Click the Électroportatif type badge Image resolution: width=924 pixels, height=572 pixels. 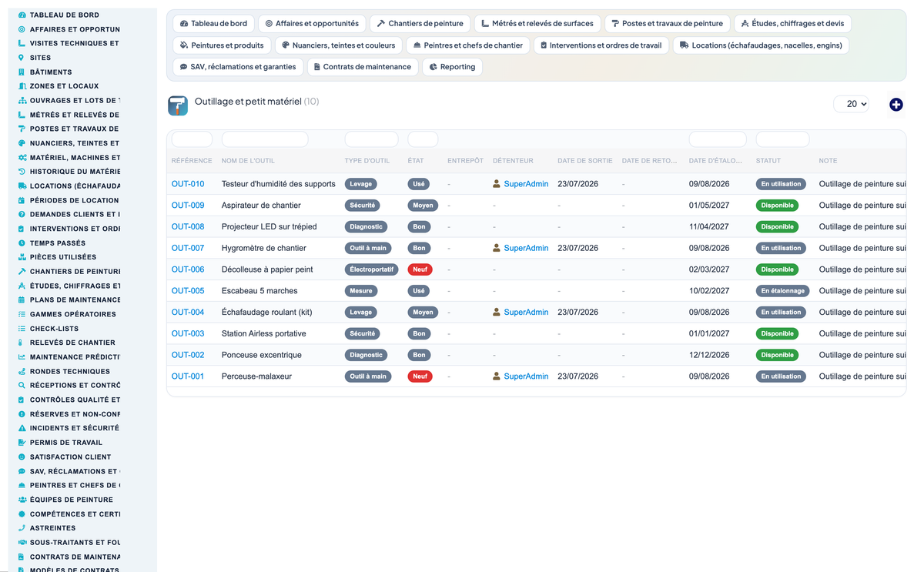click(x=372, y=269)
